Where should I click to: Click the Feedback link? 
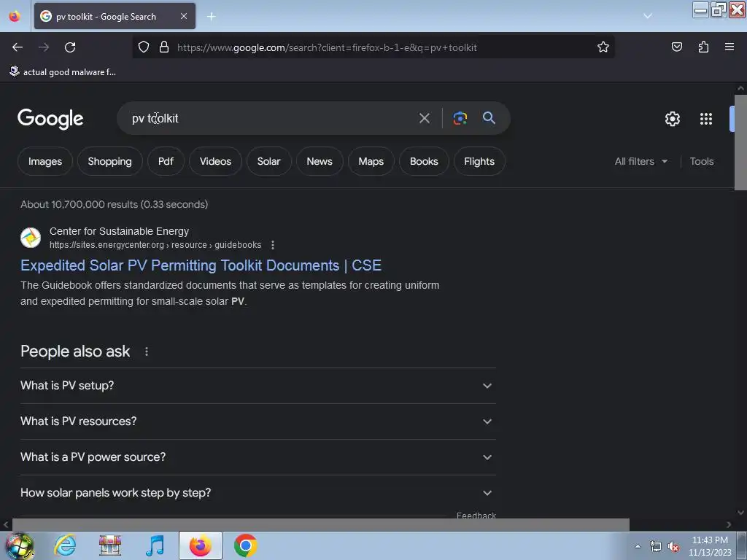point(476,516)
